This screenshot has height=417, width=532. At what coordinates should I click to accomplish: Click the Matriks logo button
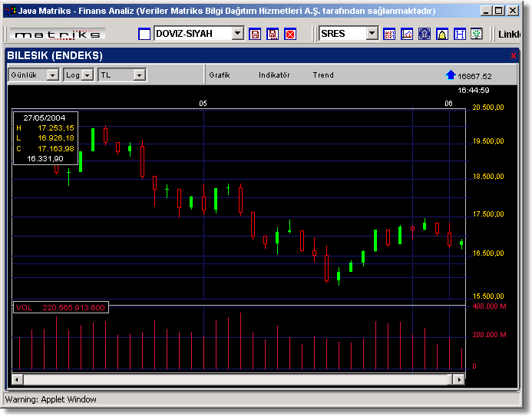[x=58, y=35]
